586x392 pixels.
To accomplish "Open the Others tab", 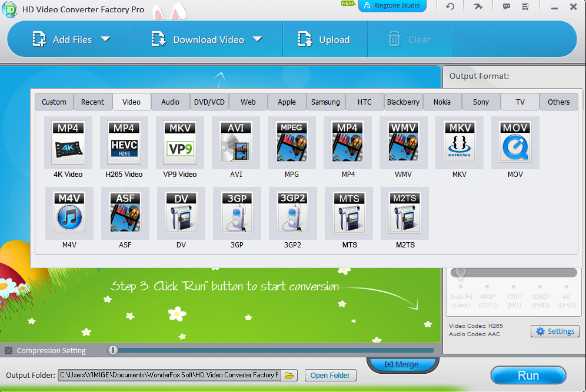I will click(559, 102).
